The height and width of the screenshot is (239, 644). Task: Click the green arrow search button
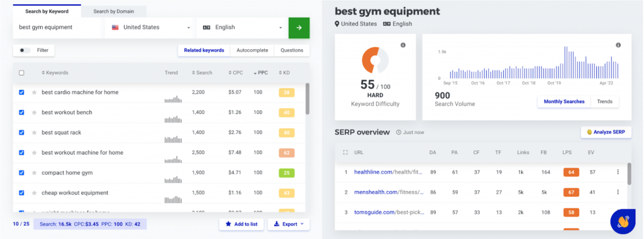(x=299, y=28)
